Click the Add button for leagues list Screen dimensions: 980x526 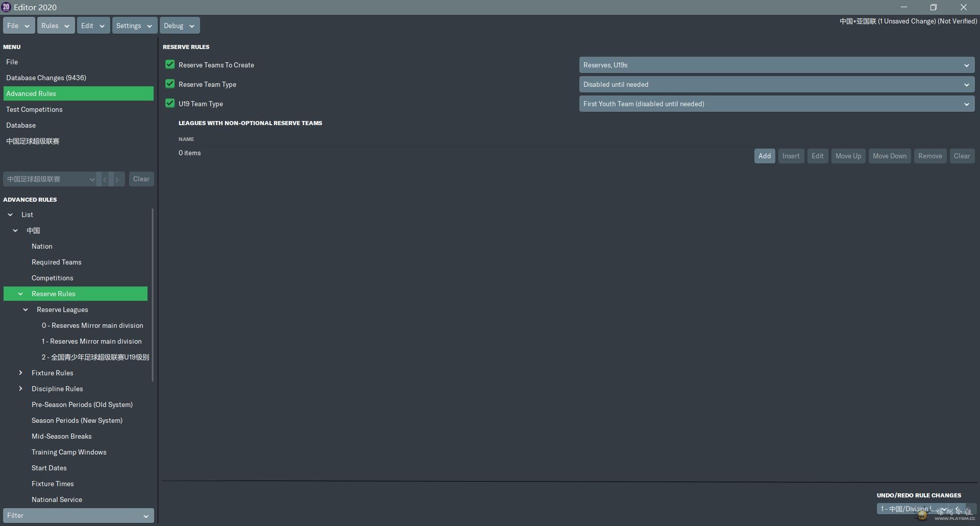point(764,156)
